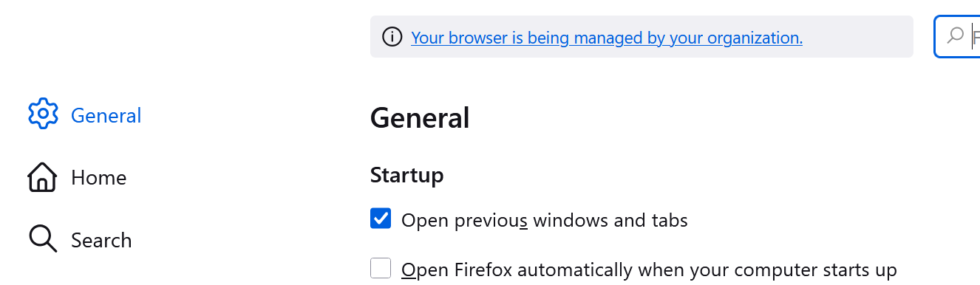
Task: Go to the Search settings category label
Action: (101, 240)
